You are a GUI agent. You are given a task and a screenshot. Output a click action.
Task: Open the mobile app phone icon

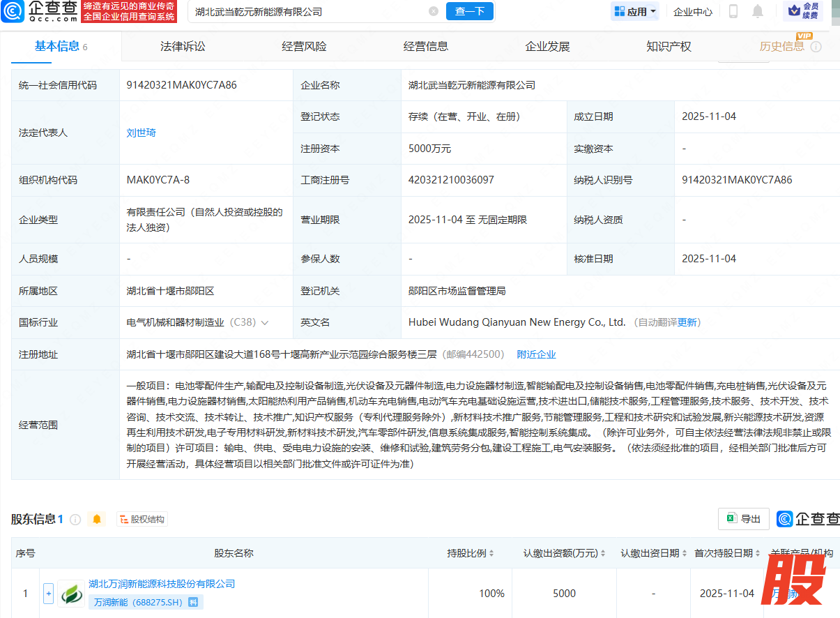click(x=733, y=11)
